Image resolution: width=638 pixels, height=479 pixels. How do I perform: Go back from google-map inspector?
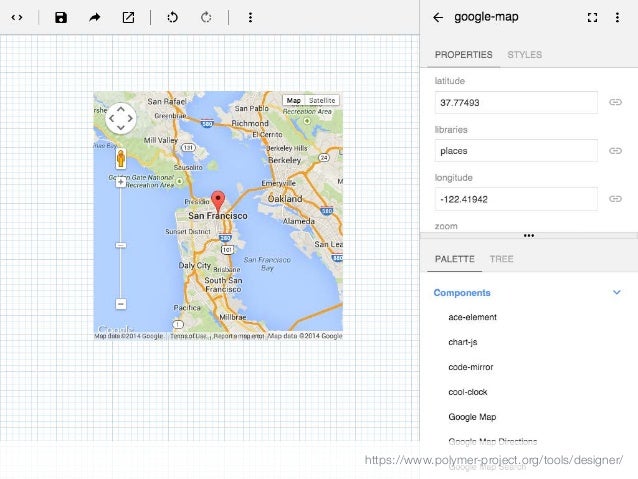pos(438,17)
